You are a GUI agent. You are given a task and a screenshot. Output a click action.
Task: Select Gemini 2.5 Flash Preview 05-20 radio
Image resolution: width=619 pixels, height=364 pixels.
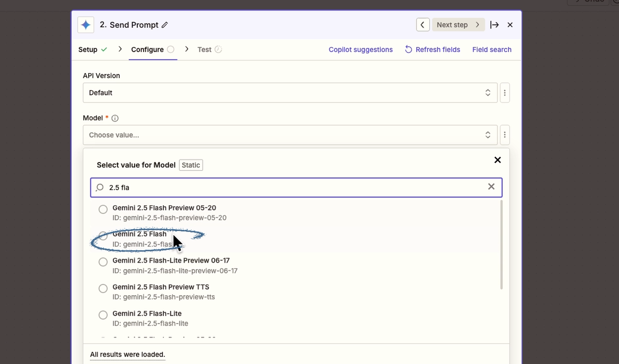click(103, 209)
